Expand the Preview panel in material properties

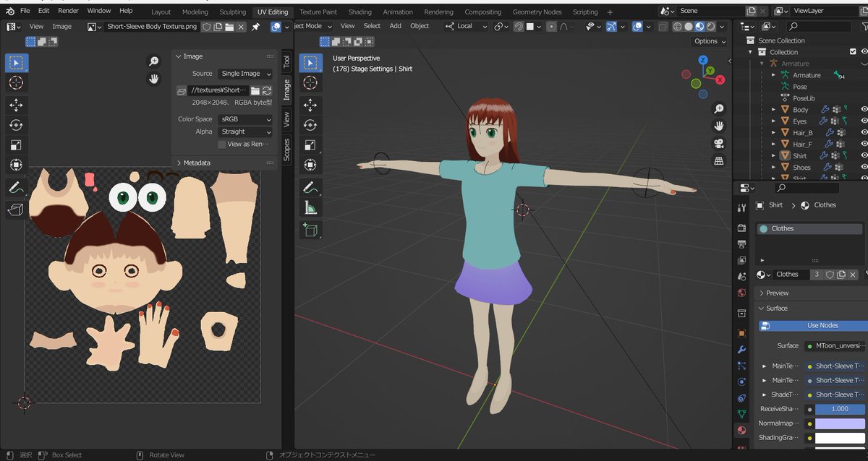(x=810, y=293)
